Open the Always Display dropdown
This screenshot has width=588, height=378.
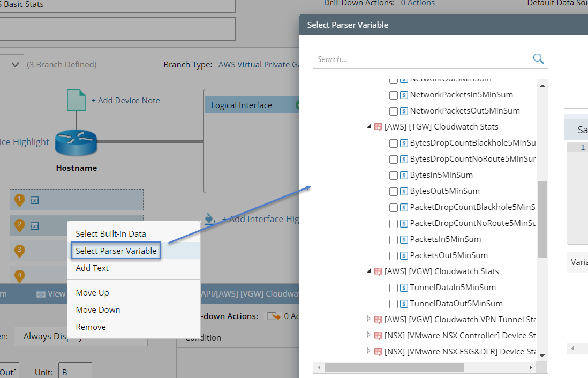[x=81, y=336]
